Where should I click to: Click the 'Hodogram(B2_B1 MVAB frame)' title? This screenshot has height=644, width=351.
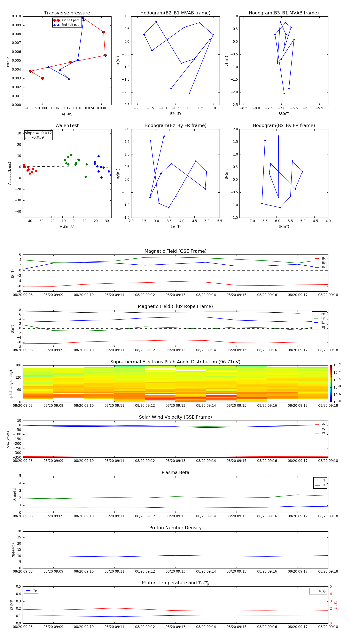pyautogui.click(x=175, y=13)
